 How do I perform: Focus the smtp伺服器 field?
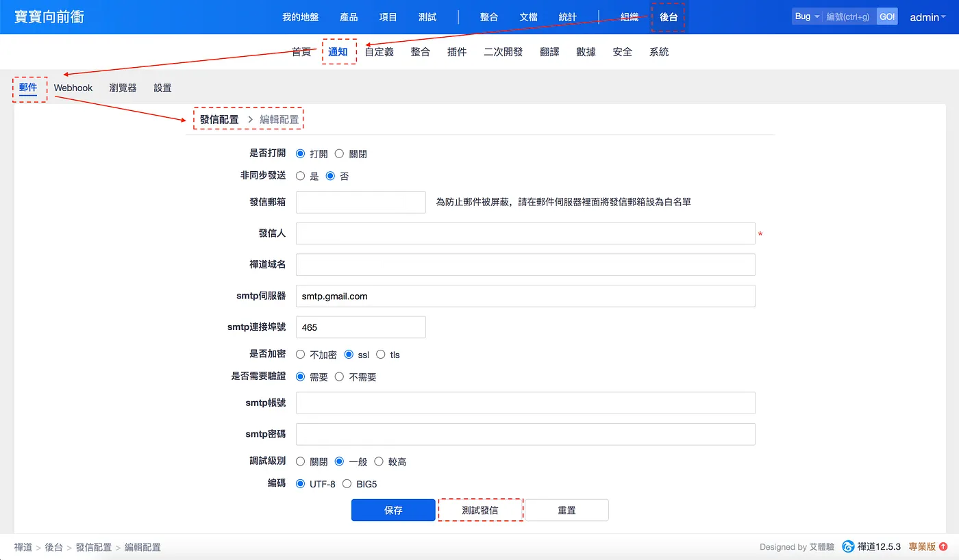pos(525,296)
